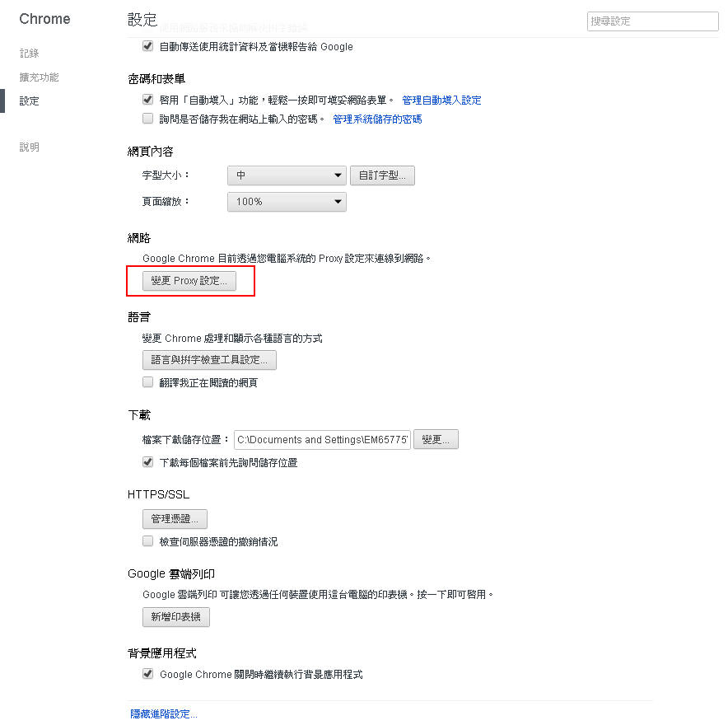Open 語言與拼字檢查工具設定 button
Image resolution: width=728 pixels, height=725 pixels.
click(x=209, y=360)
